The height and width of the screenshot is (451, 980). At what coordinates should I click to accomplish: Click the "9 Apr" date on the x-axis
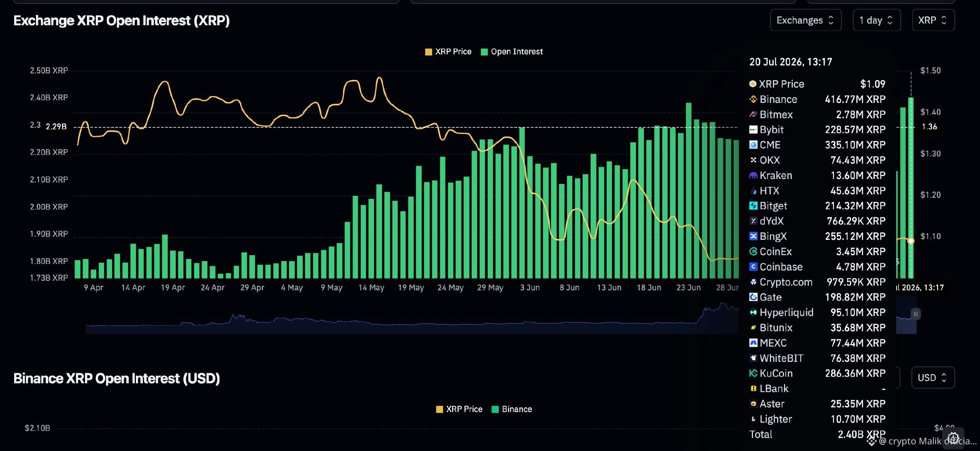tap(93, 288)
